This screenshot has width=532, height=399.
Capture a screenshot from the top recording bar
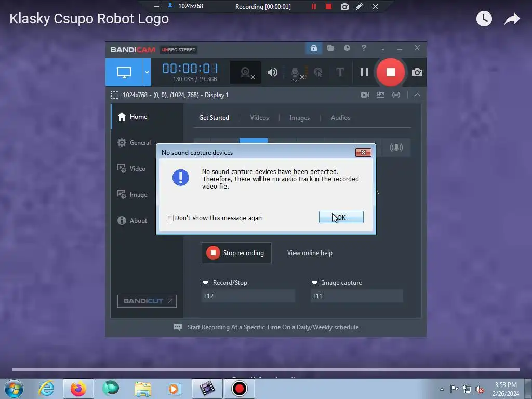tap(344, 6)
